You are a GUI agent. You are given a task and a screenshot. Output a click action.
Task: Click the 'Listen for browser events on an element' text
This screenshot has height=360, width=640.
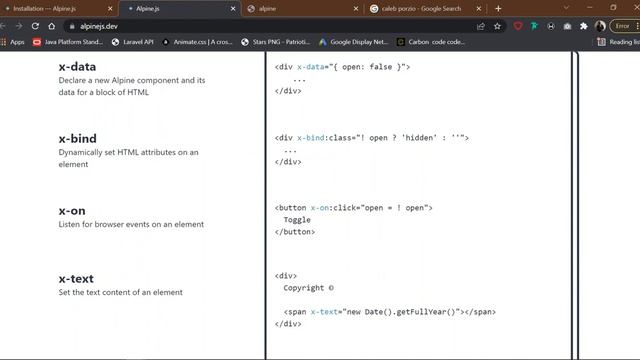point(131,224)
